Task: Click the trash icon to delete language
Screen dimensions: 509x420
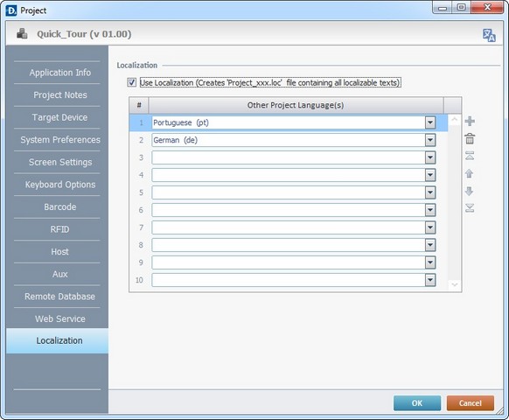Action: pyautogui.click(x=470, y=139)
